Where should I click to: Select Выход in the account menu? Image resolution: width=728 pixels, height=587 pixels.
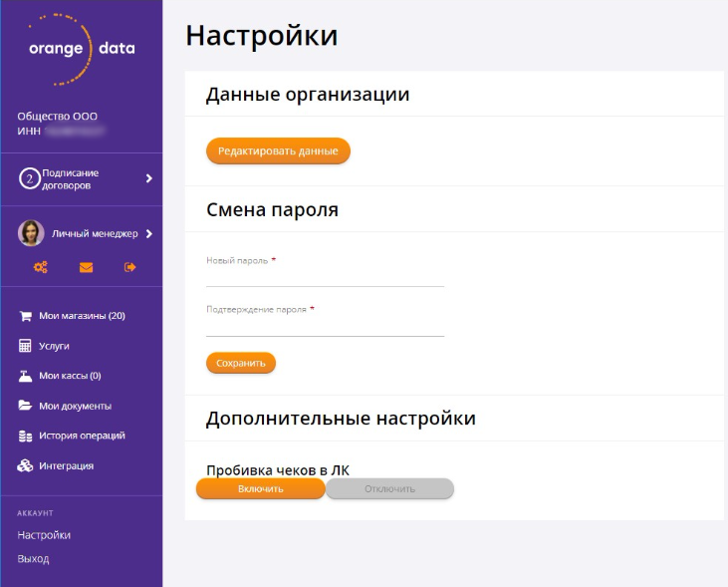(33, 559)
